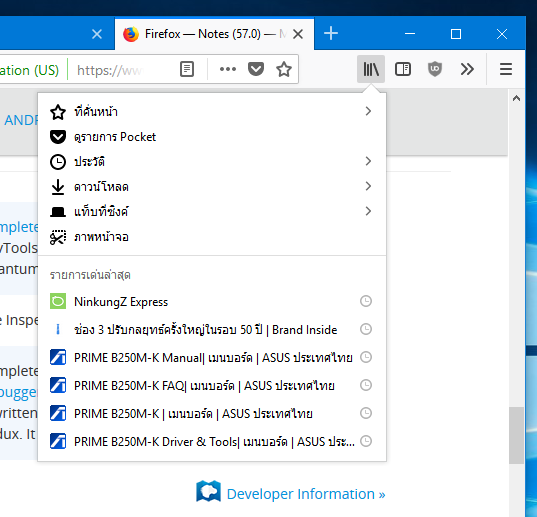Show more tools overflow chevron

[x=467, y=69]
